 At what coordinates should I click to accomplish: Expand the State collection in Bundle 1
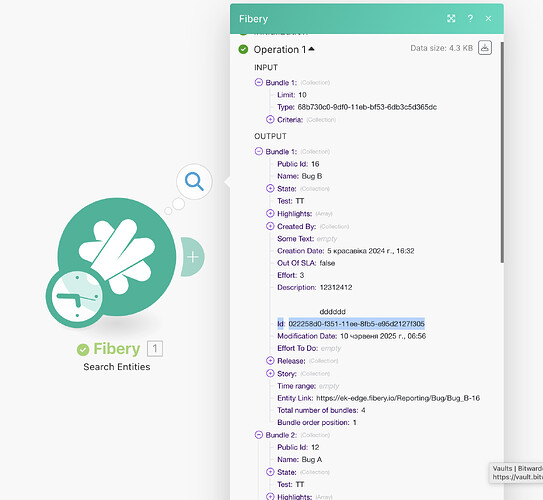[x=270, y=188]
